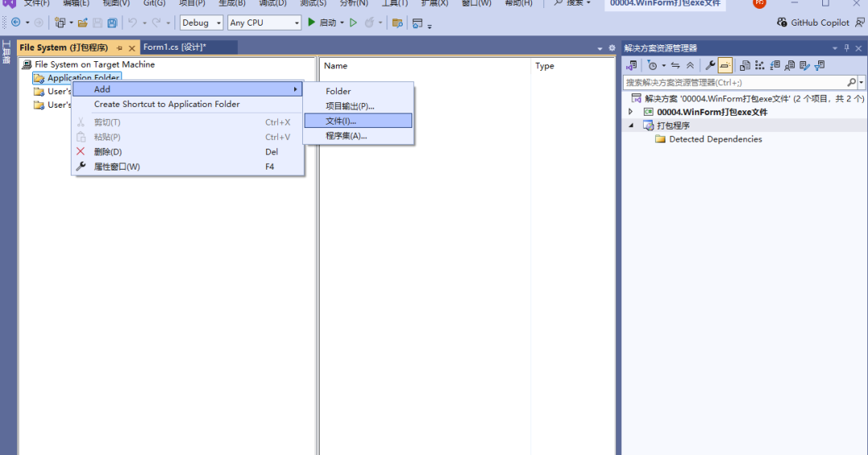Open GitHub Copilot button

(x=813, y=23)
